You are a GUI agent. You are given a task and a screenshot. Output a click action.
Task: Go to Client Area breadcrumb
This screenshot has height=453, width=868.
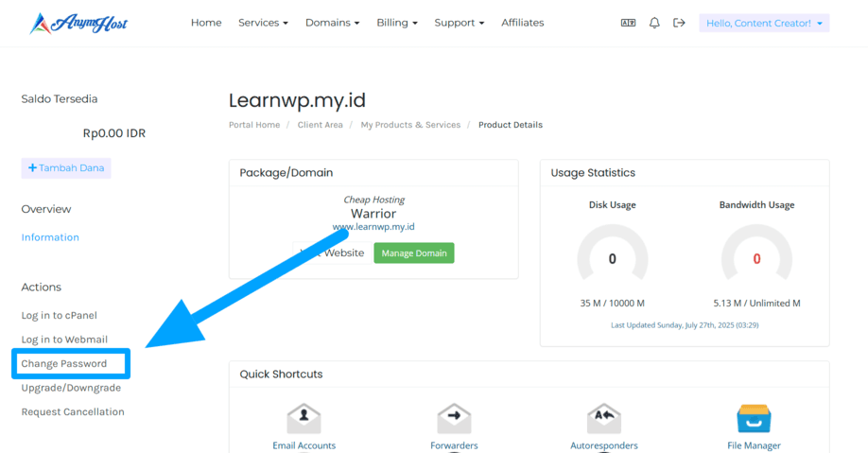[320, 125]
